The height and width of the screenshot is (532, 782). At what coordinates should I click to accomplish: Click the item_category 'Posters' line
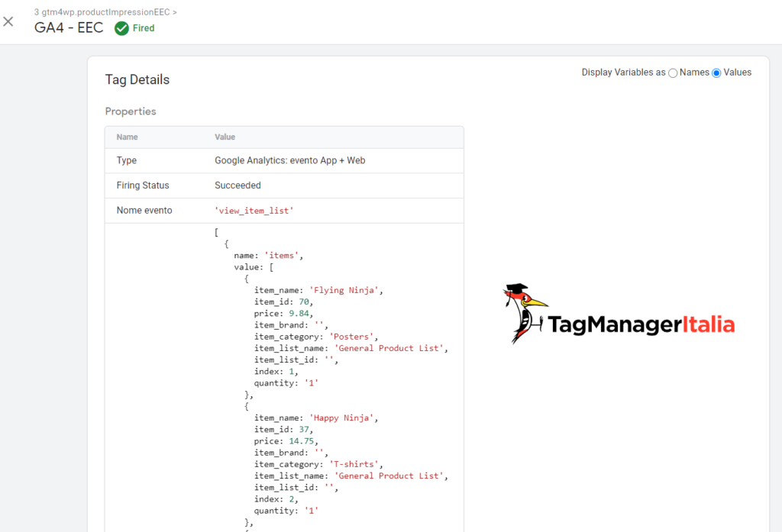(x=315, y=337)
